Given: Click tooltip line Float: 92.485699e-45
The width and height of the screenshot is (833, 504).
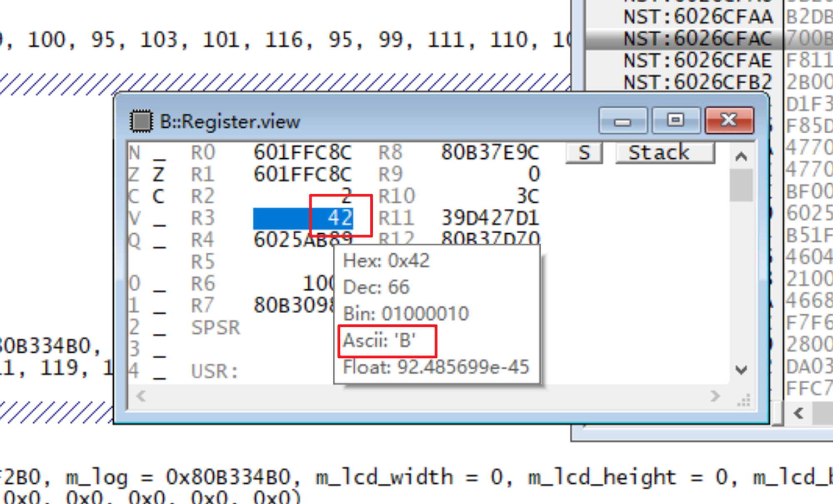Looking at the screenshot, I should tap(436, 367).
